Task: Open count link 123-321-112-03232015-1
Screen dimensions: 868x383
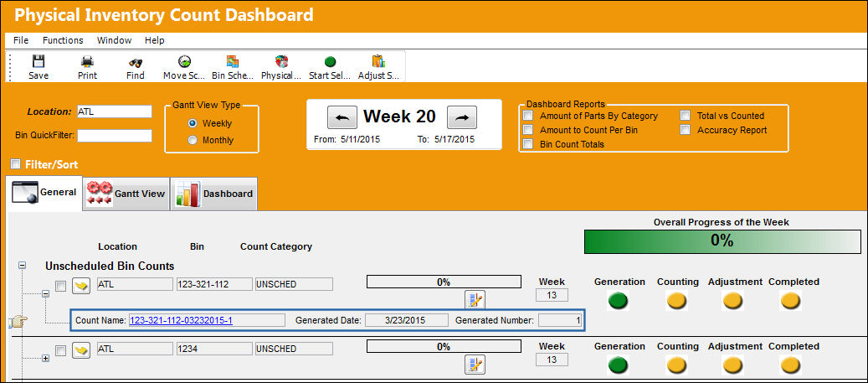Action: tap(181, 320)
